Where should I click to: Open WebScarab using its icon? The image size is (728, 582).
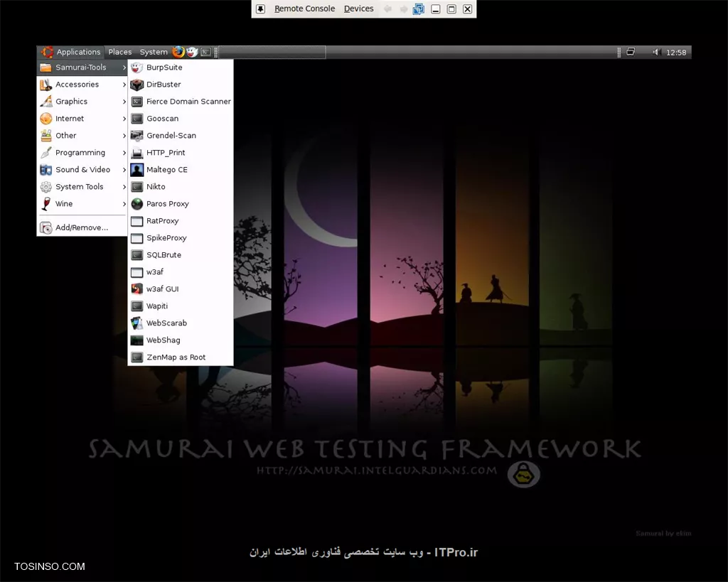[x=136, y=323]
